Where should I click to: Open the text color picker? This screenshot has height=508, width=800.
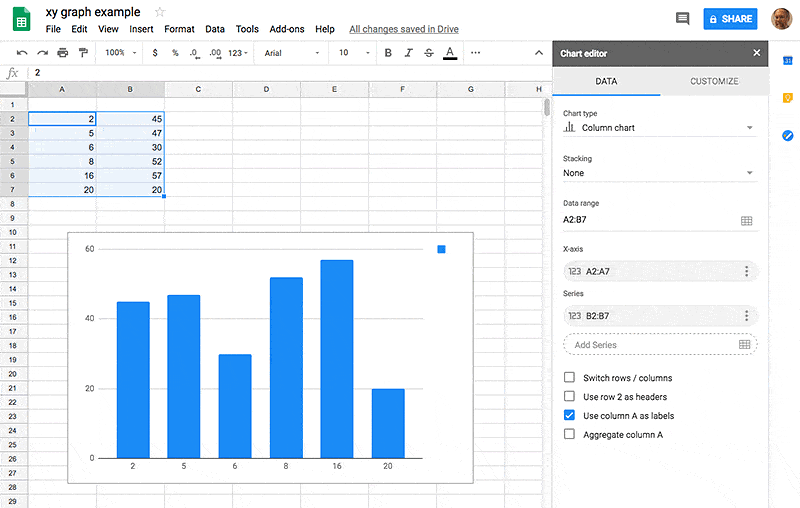click(x=450, y=52)
